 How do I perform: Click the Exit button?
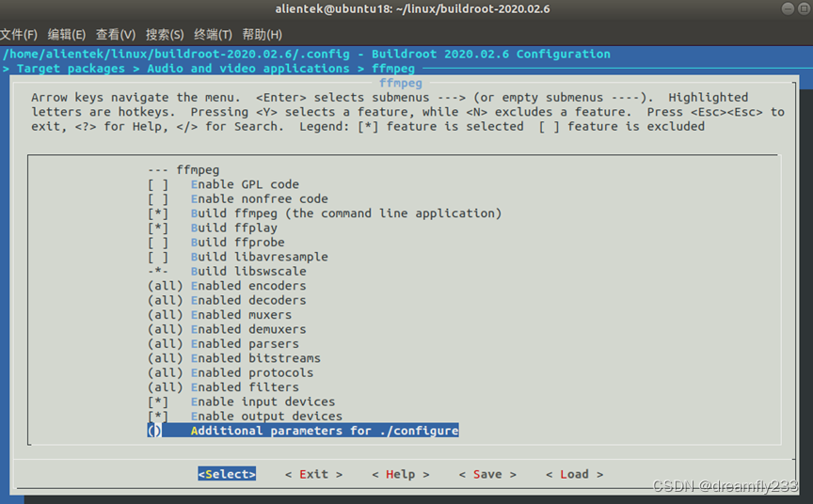click(x=313, y=475)
